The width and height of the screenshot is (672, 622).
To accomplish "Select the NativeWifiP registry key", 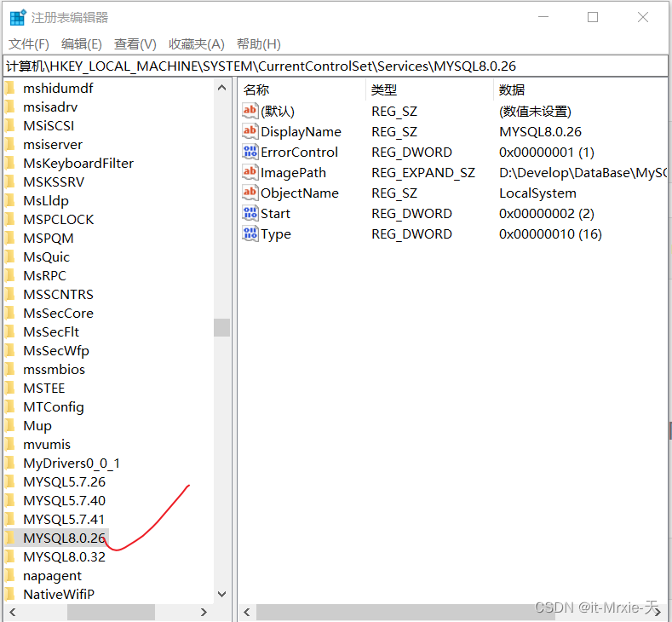I will click(x=59, y=594).
